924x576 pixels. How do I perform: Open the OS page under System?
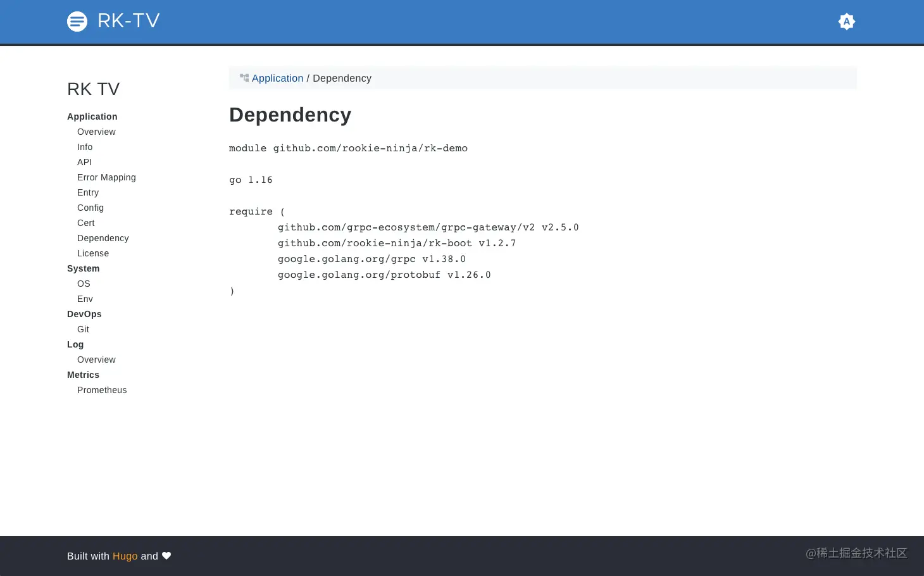pos(84,284)
